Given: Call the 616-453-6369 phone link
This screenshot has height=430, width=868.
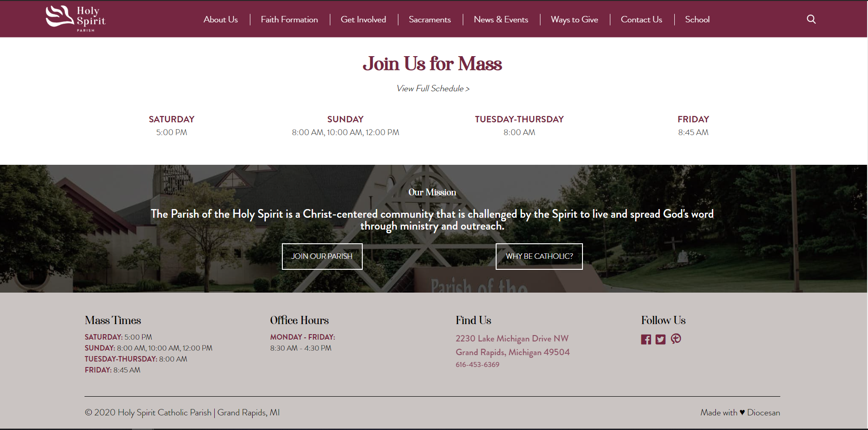Looking at the screenshot, I should 477,365.
